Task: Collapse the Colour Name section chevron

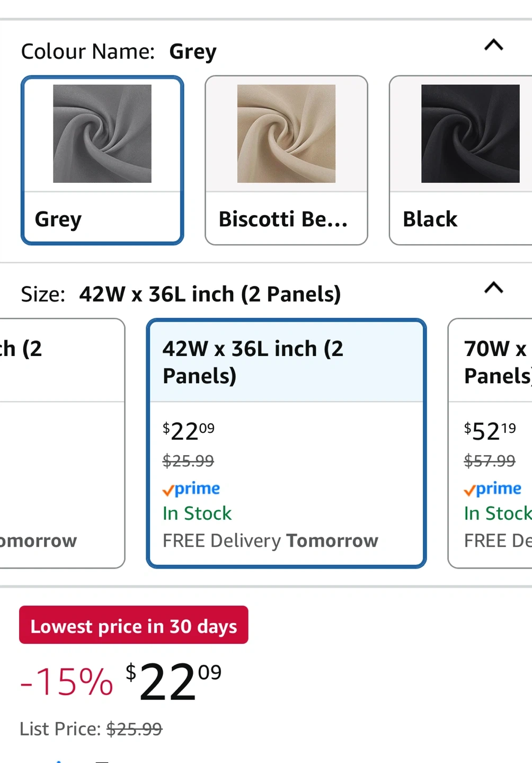Action: (493, 45)
